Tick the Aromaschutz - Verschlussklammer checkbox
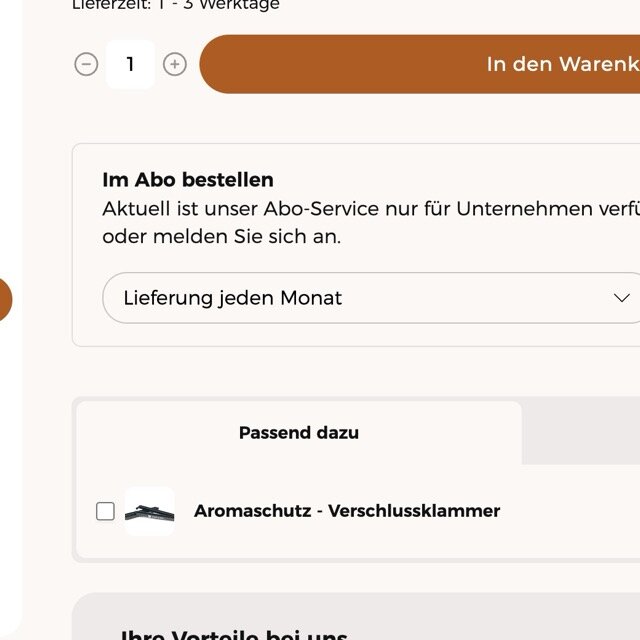 coord(105,512)
